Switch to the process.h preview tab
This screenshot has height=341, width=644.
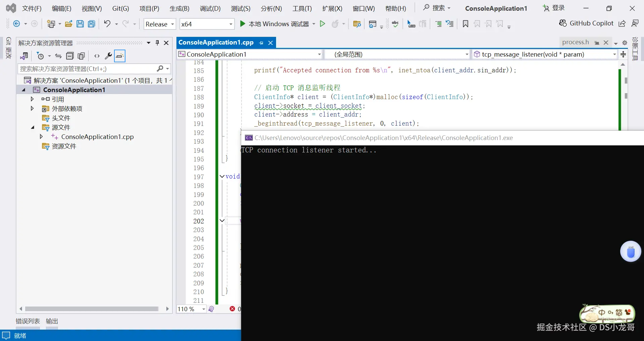coord(576,42)
